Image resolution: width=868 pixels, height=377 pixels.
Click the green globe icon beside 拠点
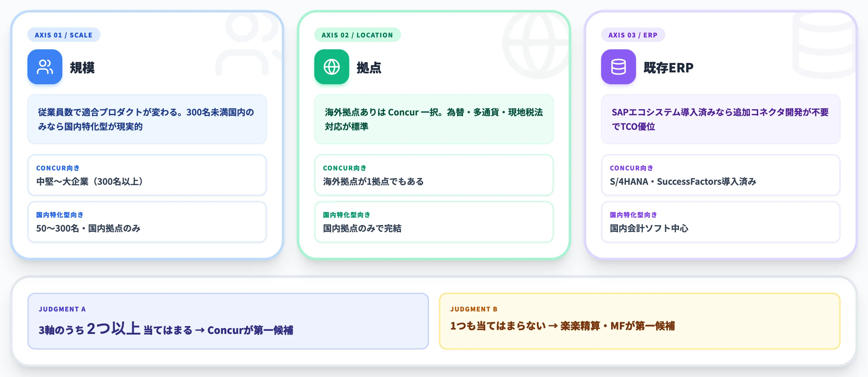coord(331,67)
